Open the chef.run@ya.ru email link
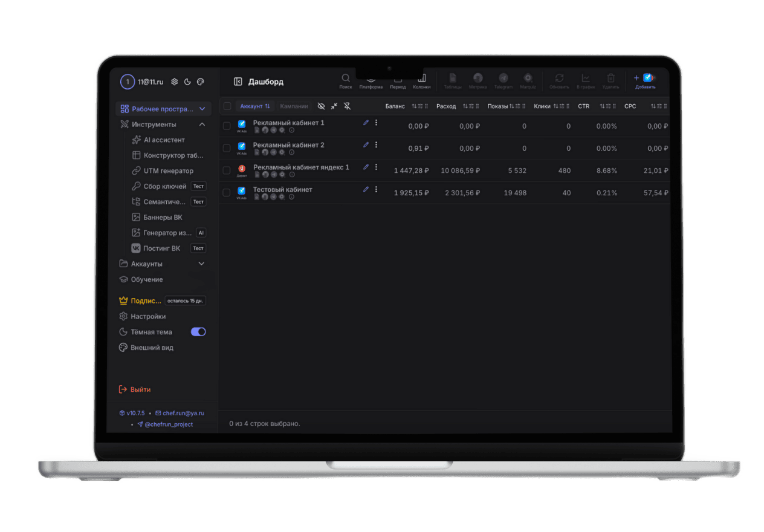The image size is (764, 532). click(x=183, y=414)
